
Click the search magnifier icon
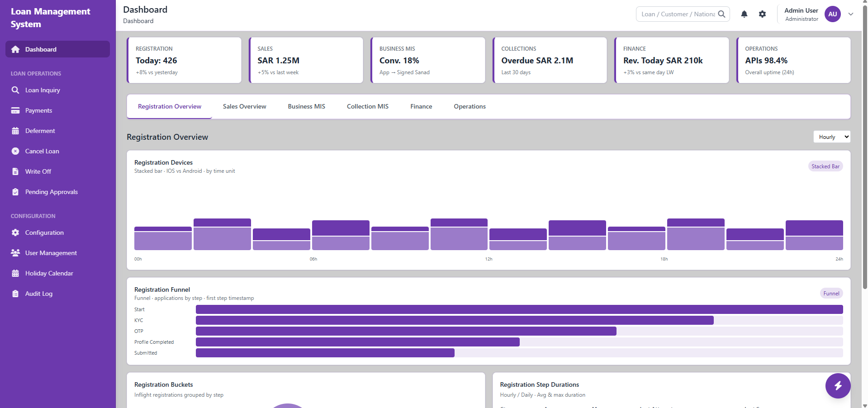(721, 14)
